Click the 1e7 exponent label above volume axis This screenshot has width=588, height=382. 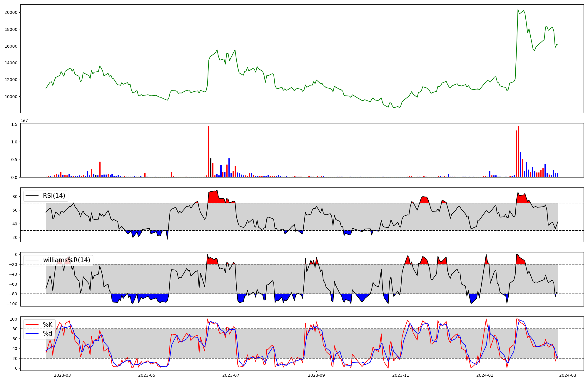24,120
